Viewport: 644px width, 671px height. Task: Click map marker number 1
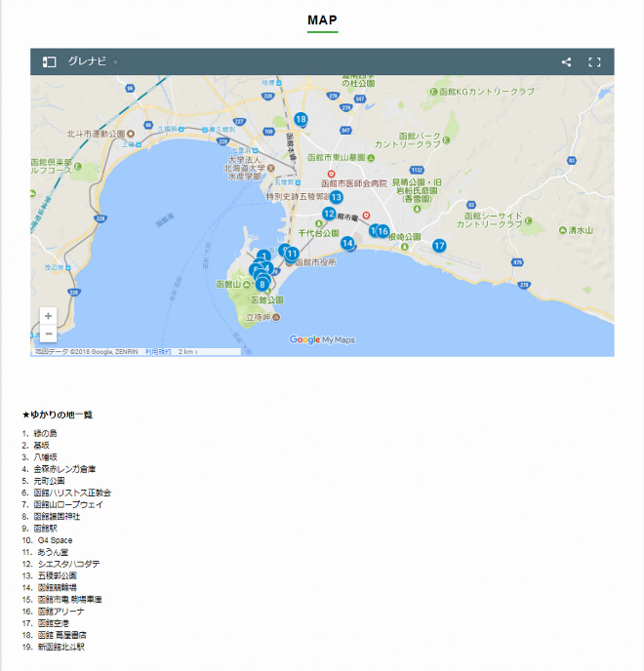263,256
